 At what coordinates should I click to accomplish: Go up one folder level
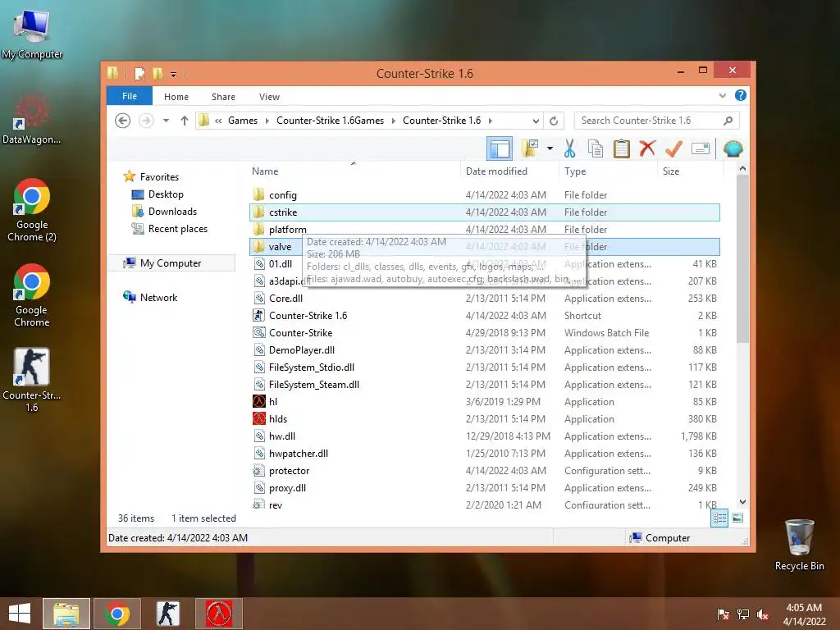click(x=185, y=121)
